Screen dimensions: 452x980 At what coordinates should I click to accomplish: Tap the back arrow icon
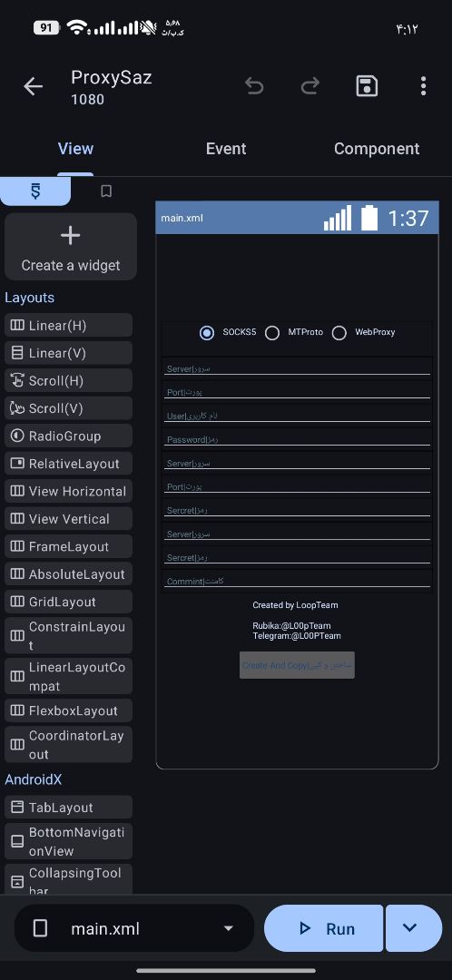pyautogui.click(x=34, y=86)
